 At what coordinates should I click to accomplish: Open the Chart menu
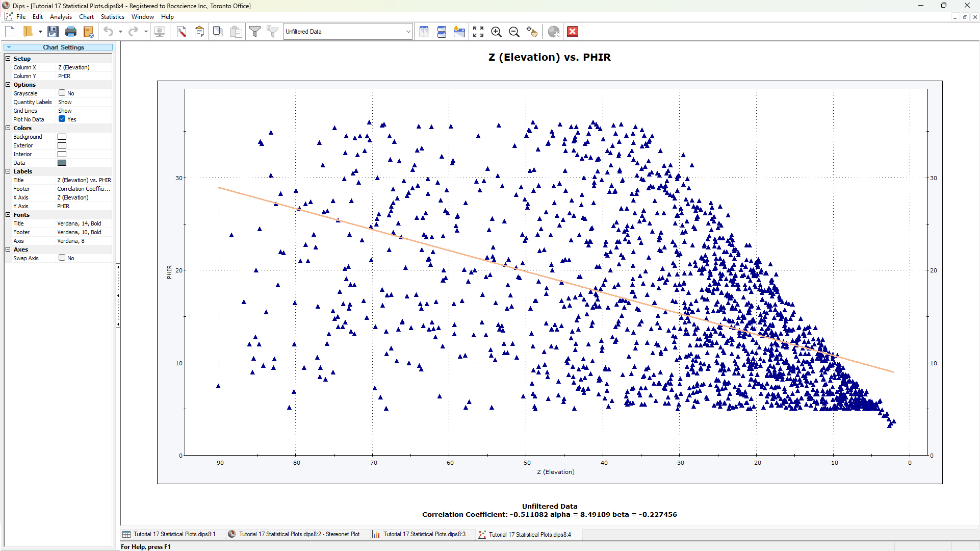click(86, 17)
